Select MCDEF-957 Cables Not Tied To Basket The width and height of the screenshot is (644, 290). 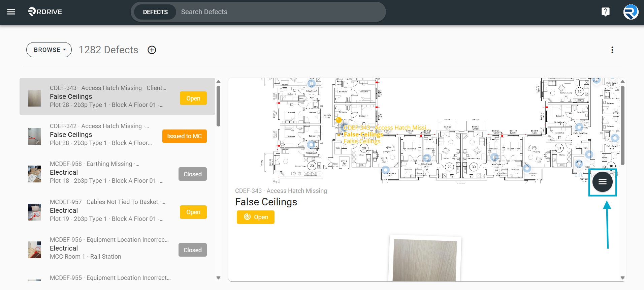117,210
